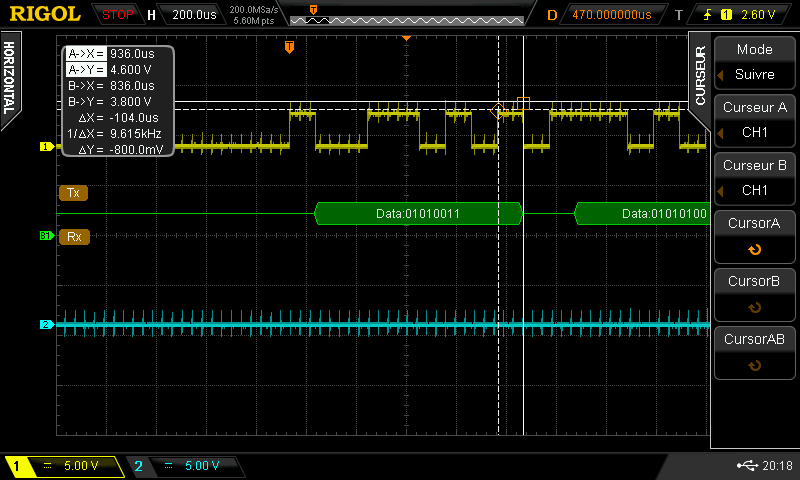Click the 1/ΔX = 9.615kHz readout

pos(114,134)
